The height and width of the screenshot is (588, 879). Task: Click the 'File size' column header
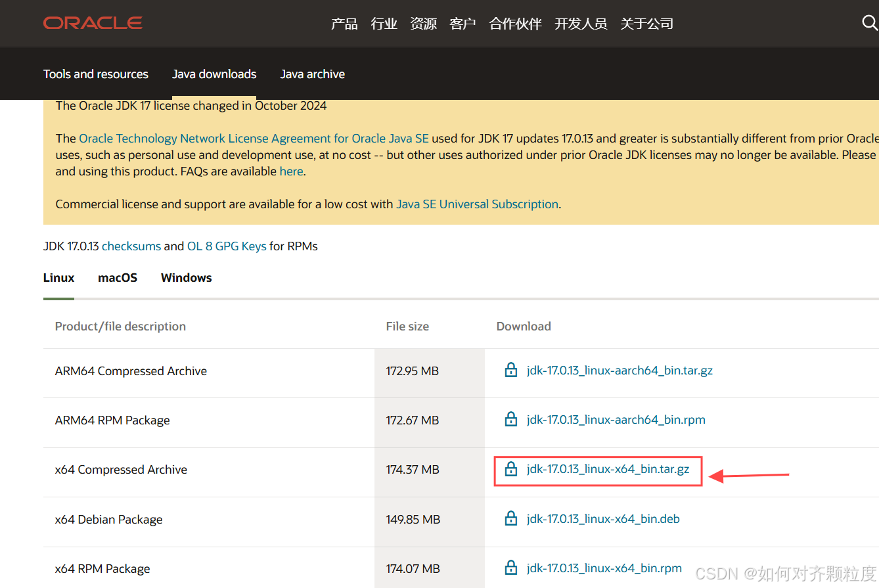click(407, 327)
